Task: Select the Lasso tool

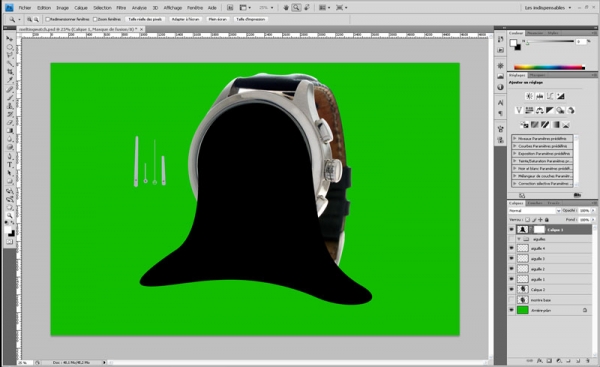Action: (x=10, y=55)
